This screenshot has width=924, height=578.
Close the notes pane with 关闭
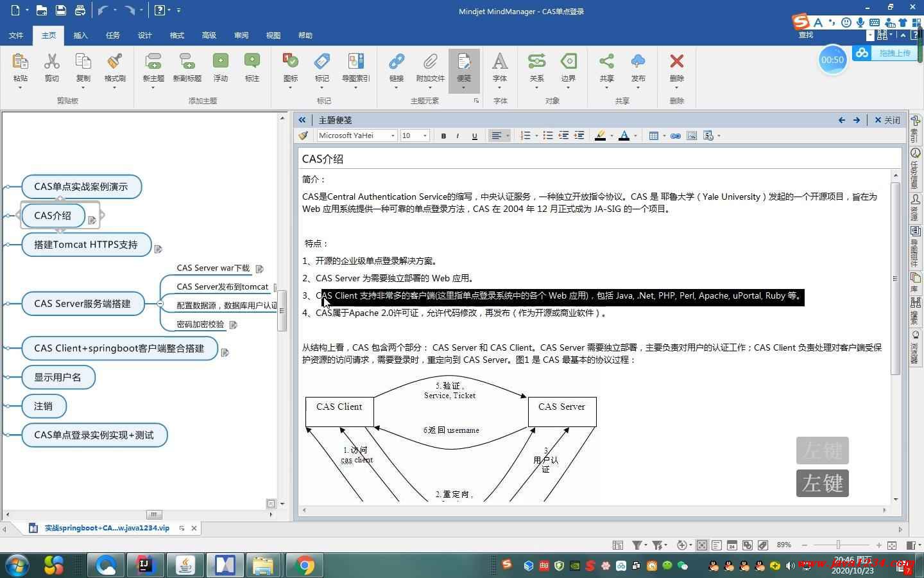[887, 120]
